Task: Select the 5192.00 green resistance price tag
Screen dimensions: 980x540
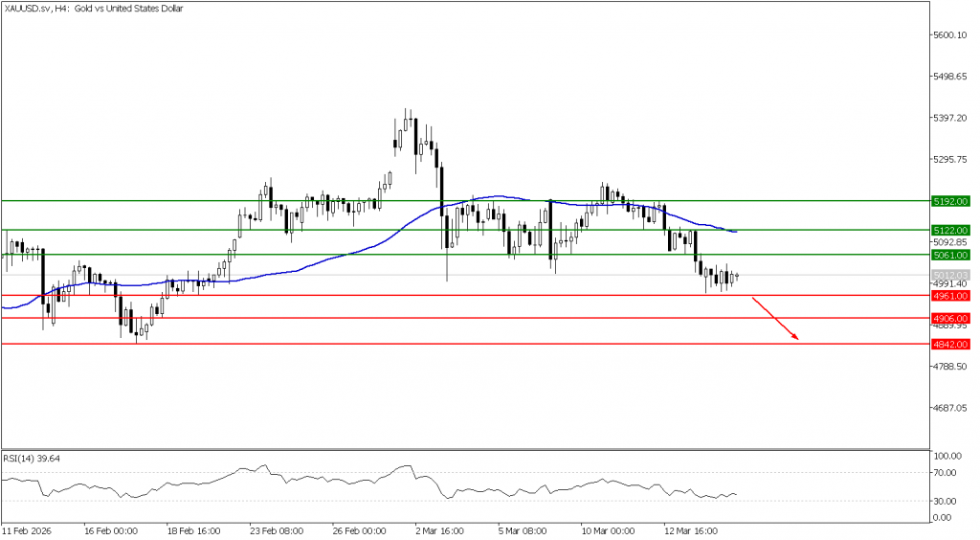Action: 950,202
